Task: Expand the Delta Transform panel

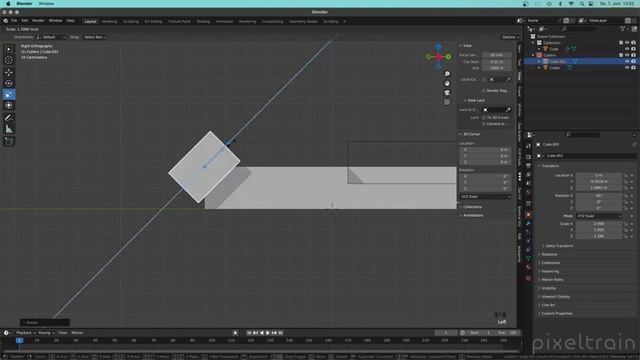Action: click(559, 246)
